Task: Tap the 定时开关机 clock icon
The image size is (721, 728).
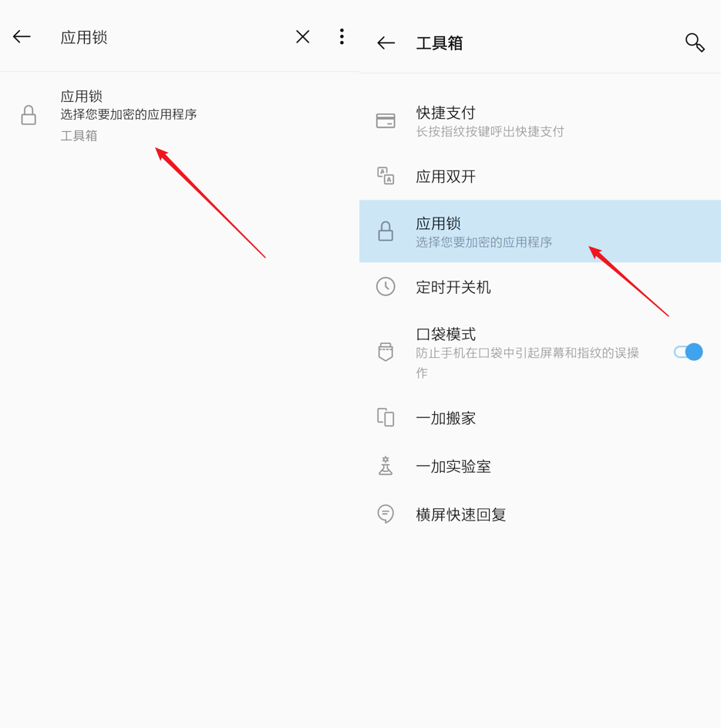Action: click(x=386, y=286)
